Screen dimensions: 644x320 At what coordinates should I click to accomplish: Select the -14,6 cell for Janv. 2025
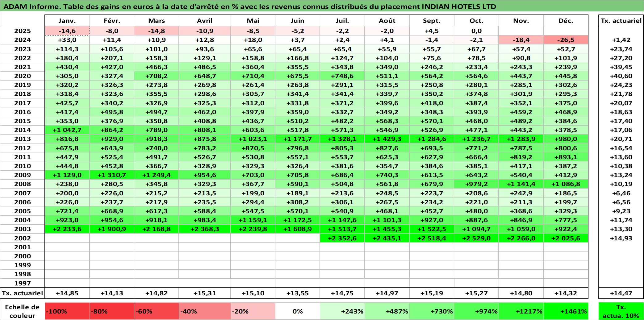(x=67, y=31)
